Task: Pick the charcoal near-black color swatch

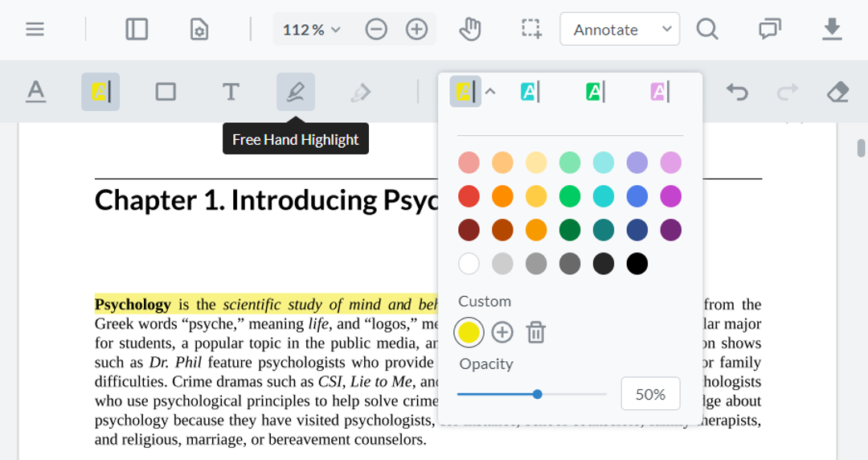Action: coord(604,264)
